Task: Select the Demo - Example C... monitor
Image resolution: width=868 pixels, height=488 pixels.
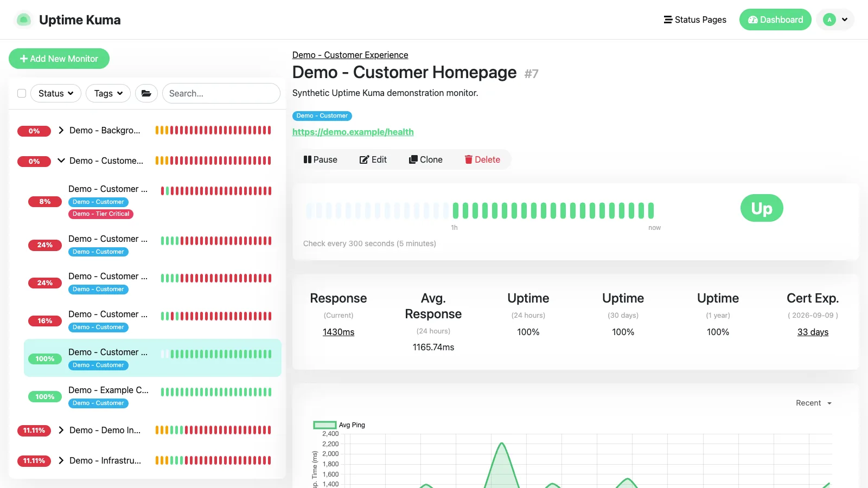Action: click(152, 396)
